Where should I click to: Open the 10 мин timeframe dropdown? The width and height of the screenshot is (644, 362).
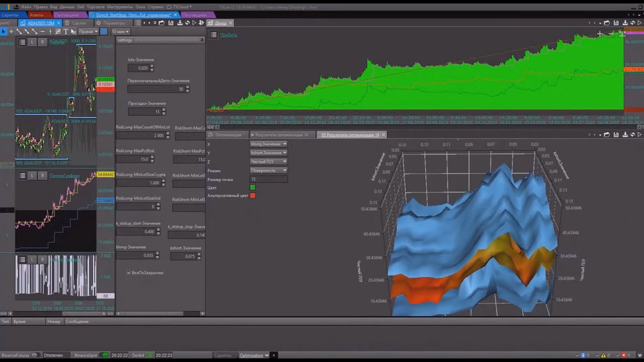[120, 32]
